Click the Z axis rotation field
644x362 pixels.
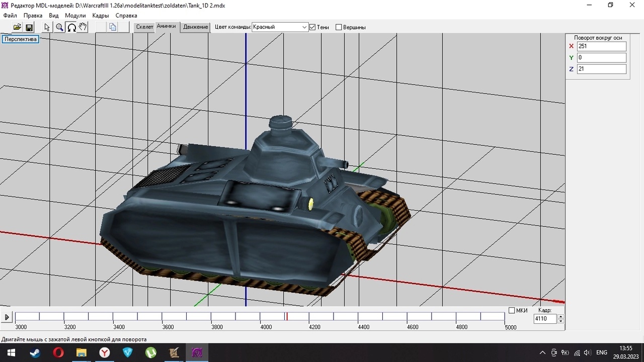[x=601, y=69]
